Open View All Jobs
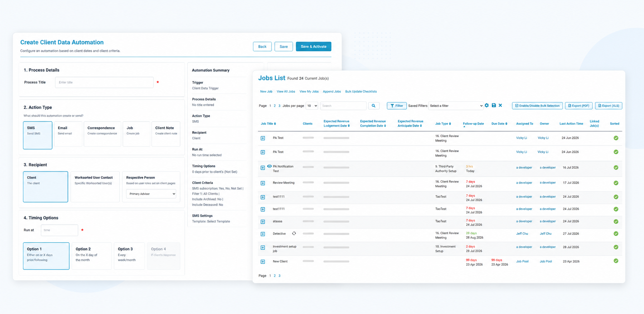This screenshot has height=314, width=644. (x=286, y=91)
